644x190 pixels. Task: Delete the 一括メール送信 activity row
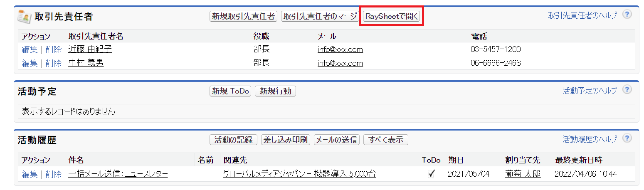[54, 174]
